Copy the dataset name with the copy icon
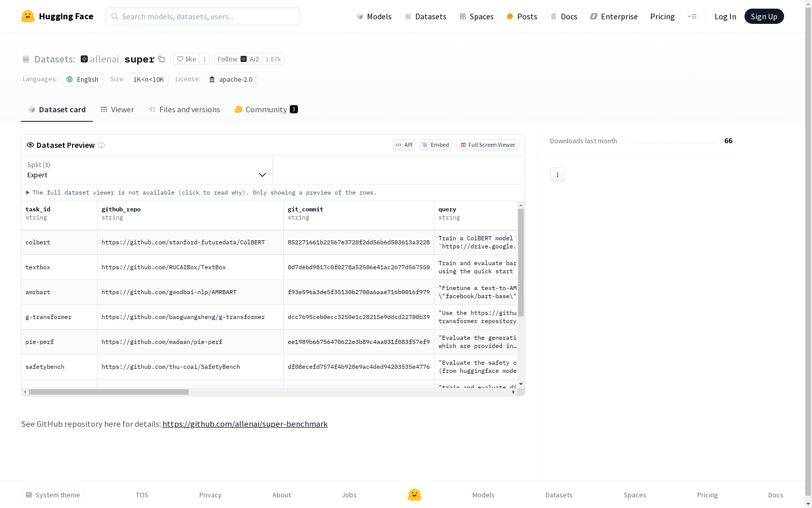The image size is (812, 508). (161, 59)
